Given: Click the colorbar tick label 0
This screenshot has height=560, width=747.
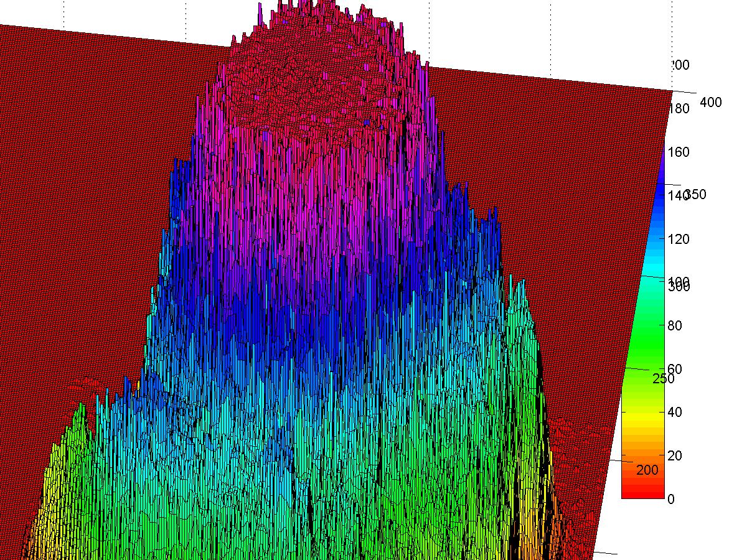Looking at the screenshot, I should click(x=670, y=499).
